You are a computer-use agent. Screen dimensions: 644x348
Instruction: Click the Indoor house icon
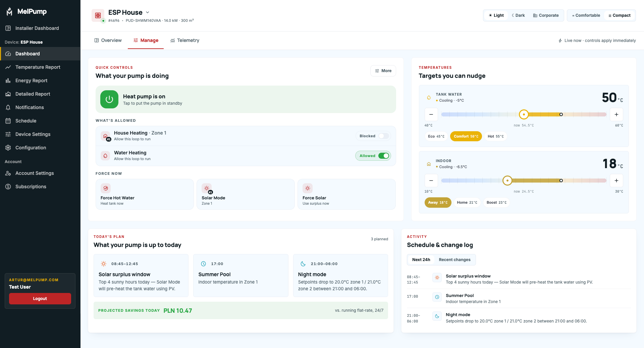[x=429, y=164]
